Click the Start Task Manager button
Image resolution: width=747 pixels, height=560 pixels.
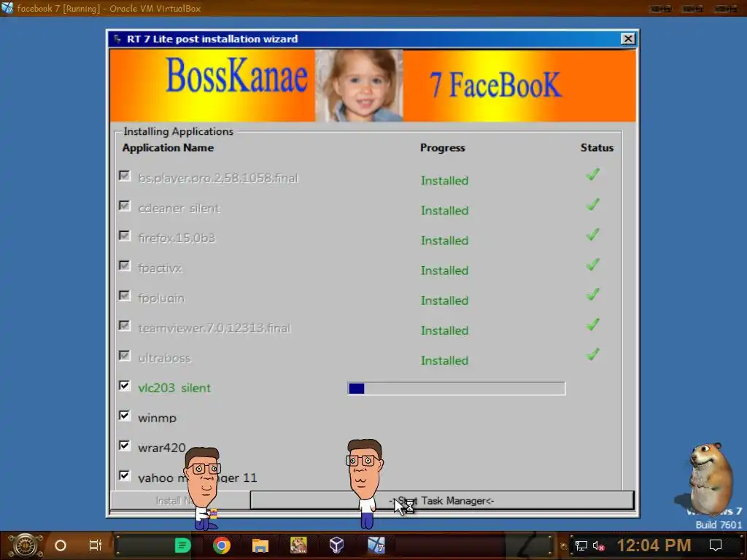pyautogui.click(x=442, y=500)
